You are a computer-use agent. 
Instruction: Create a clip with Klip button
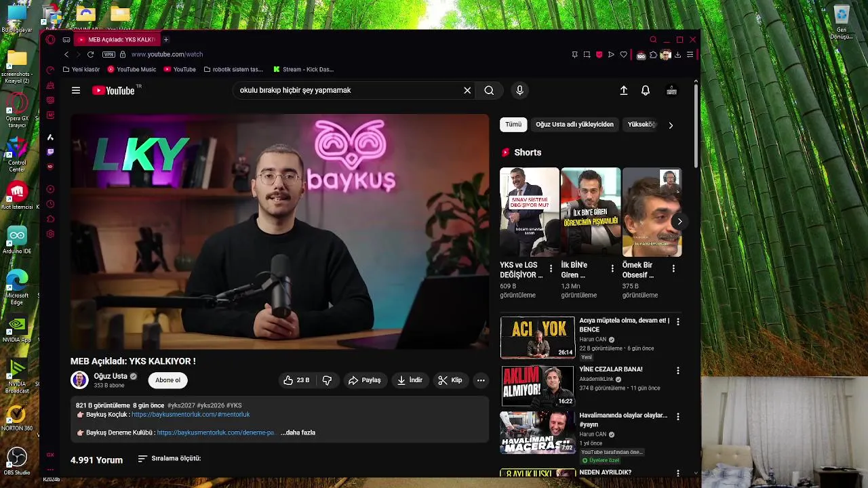pos(450,380)
